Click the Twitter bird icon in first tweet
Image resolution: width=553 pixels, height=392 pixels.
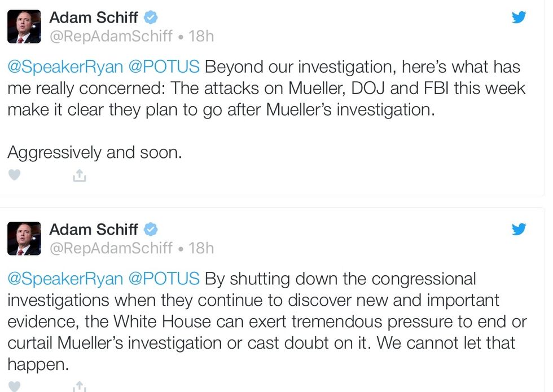[519, 17]
